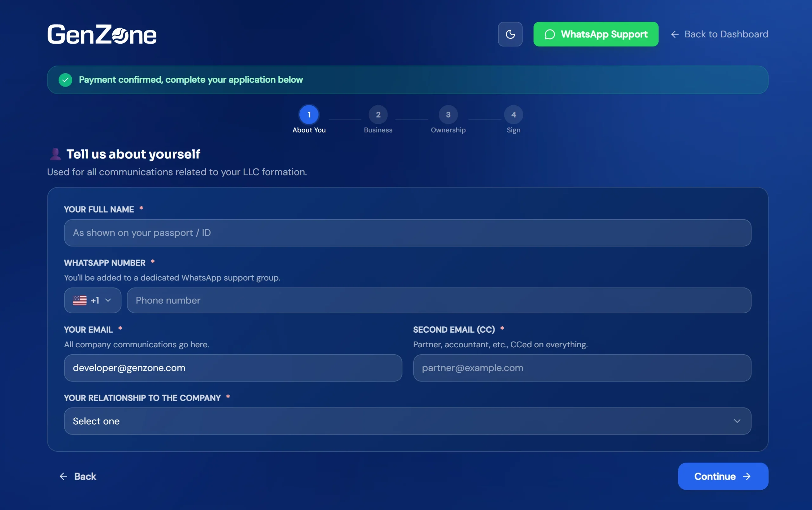Open the +1 country code dropdown
Image resolution: width=812 pixels, height=510 pixels.
(92, 300)
